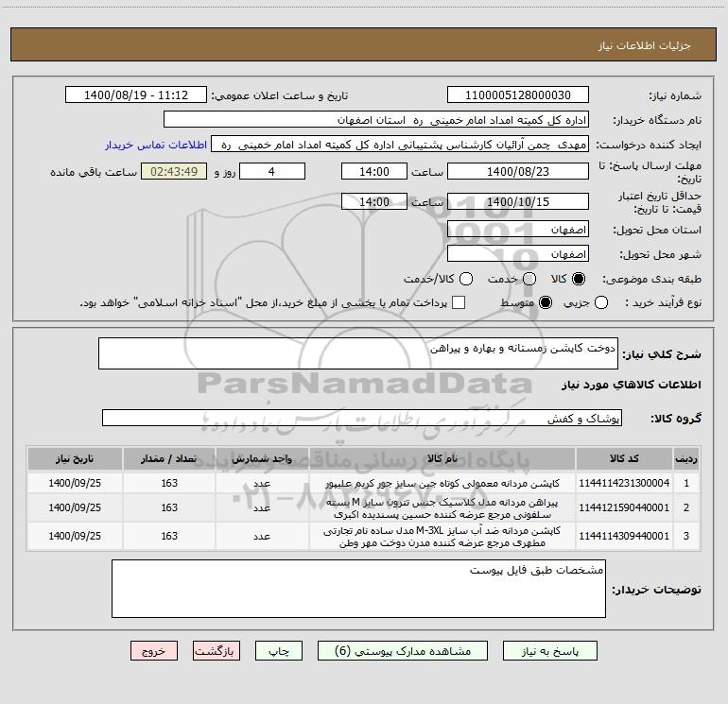Click need date 1400/09/25 in row 2
This screenshot has width=728, height=704.
tap(75, 507)
